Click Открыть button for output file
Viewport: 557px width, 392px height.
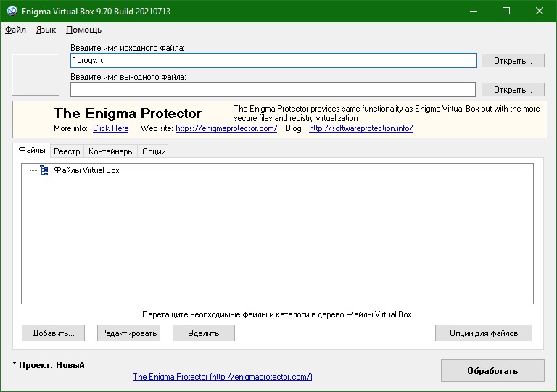coord(513,90)
